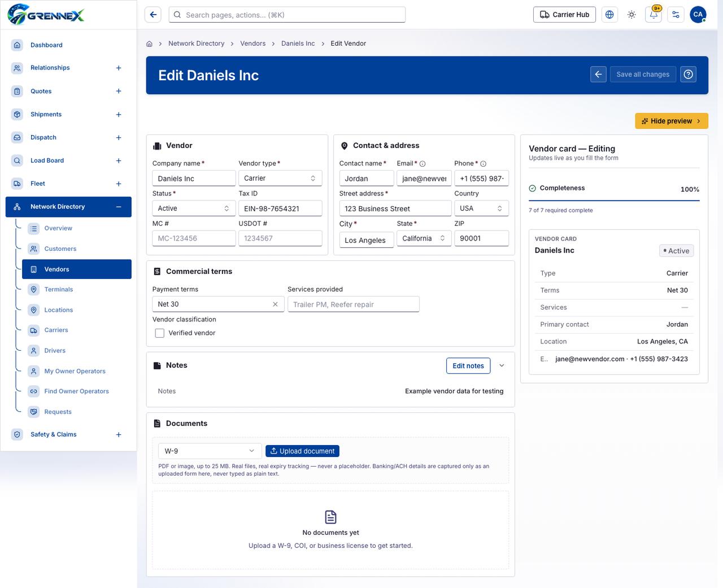Click the Carrier Hub button
Screen dimensions: 723x588
tap(565, 15)
